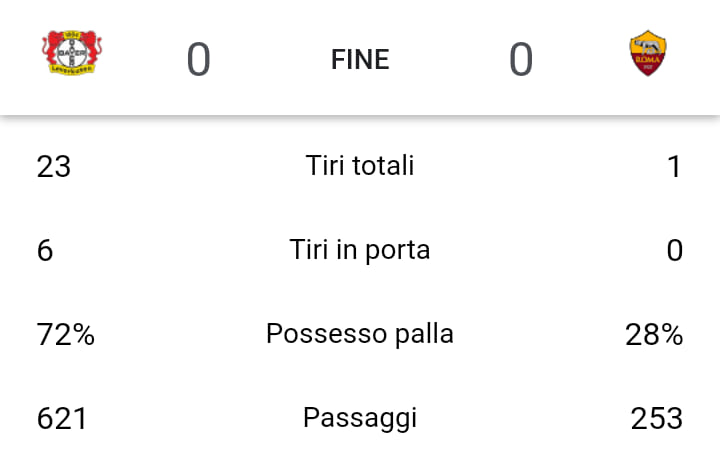Tap Leverkusen's 72% possession value
720x472 pixels.
click(x=65, y=334)
